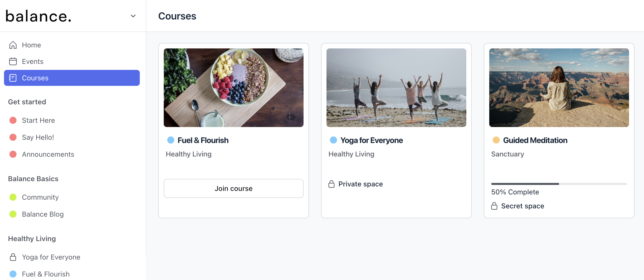Expand the Get started section header
The width and height of the screenshot is (644, 280).
[x=27, y=102]
